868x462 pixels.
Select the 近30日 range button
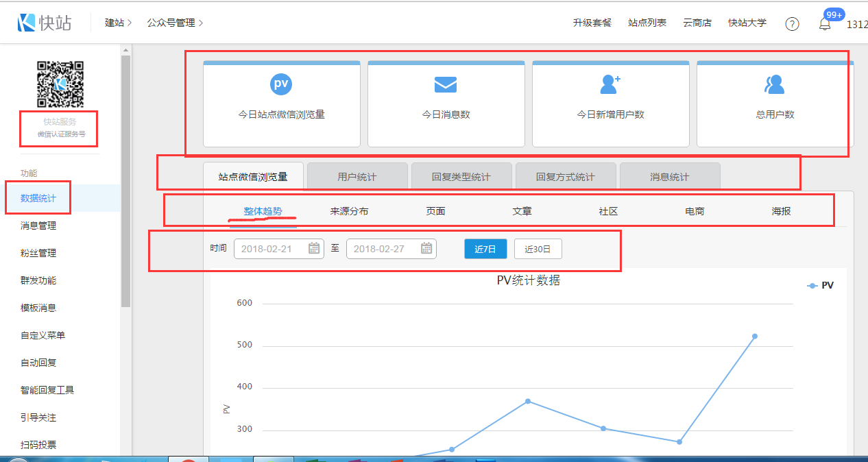tap(538, 249)
